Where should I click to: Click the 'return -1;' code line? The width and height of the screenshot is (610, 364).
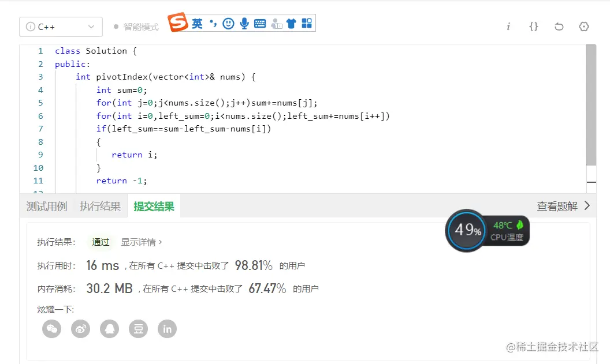pos(121,181)
